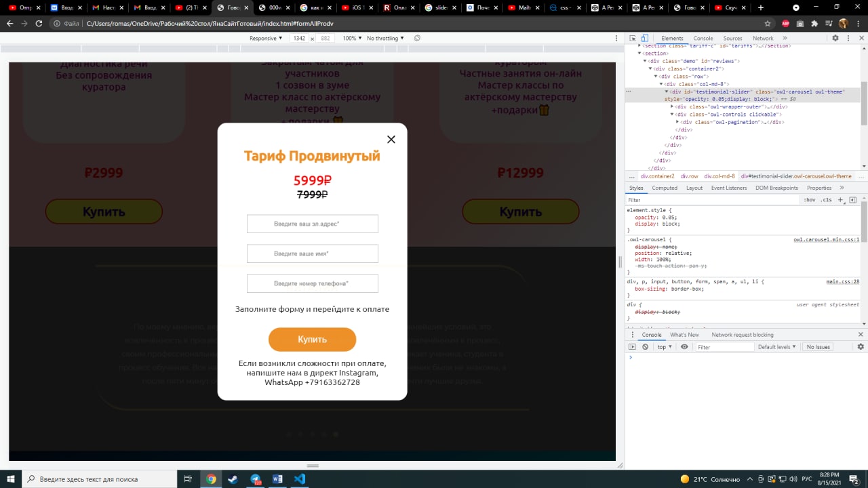868x488 pixels.
Task: Toggle the .cls class editor button
Action: [x=826, y=200]
